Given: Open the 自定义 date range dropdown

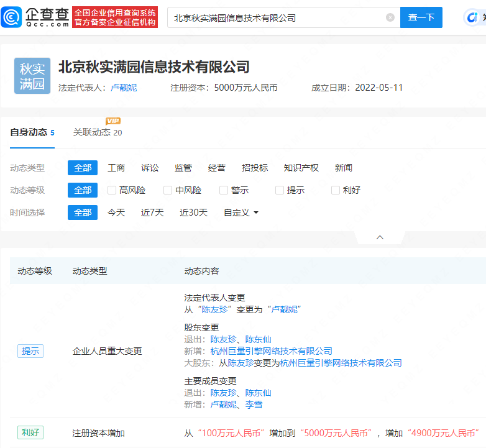Looking at the screenshot, I should (x=241, y=213).
